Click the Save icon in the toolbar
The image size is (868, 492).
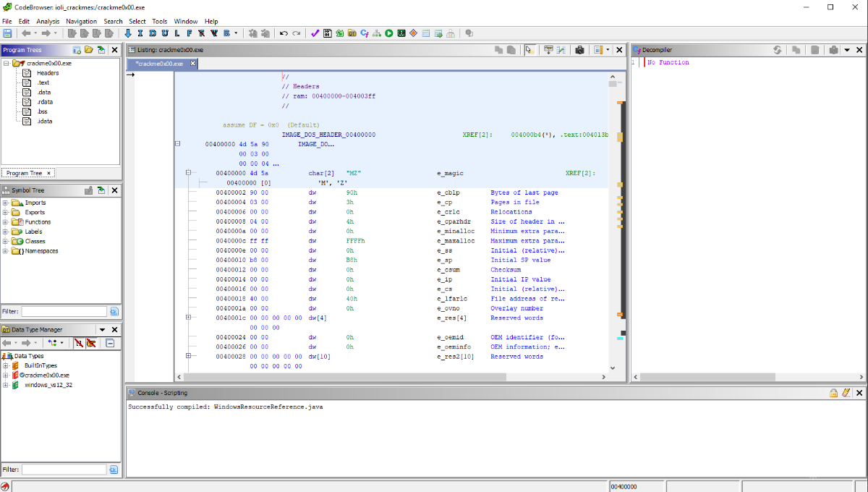[7, 33]
